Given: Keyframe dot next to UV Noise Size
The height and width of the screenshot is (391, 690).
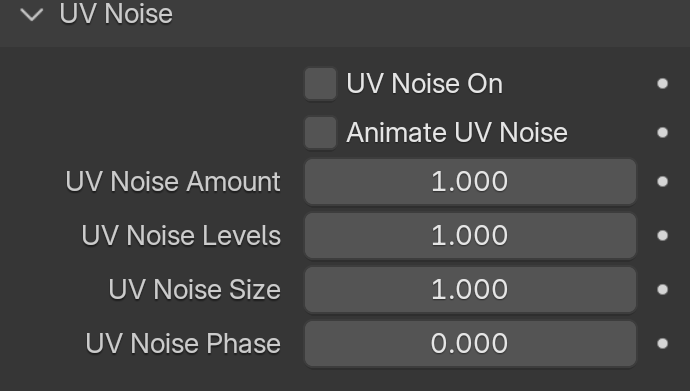Looking at the screenshot, I should coord(662,289).
